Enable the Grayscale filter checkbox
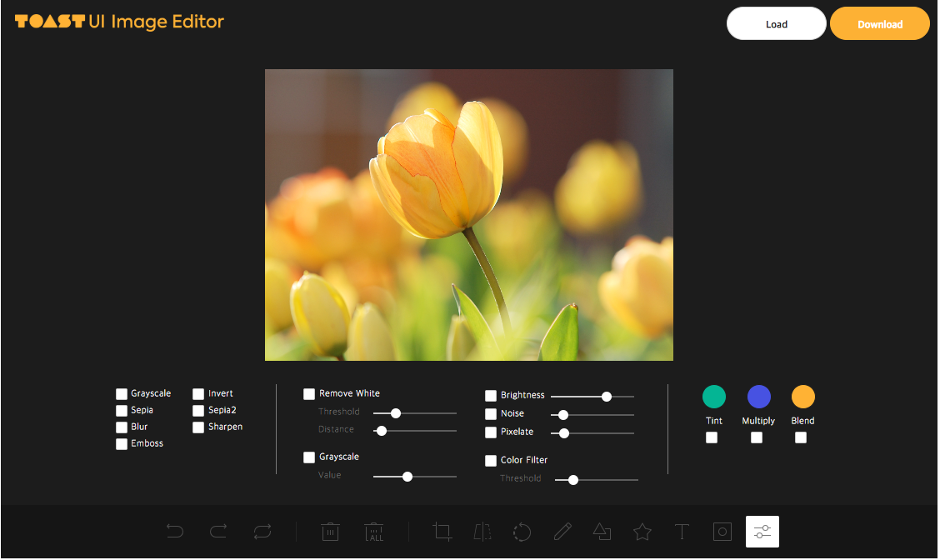Image resolution: width=940 pixels, height=560 pixels. coord(121,392)
